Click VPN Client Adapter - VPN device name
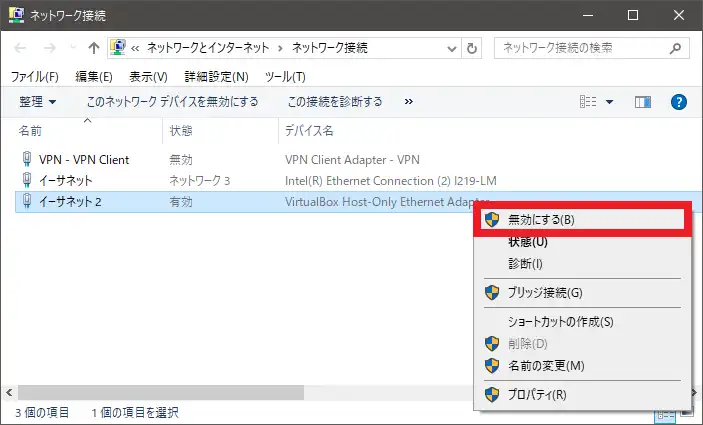Viewport: 703px width, 425px height. tap(352, 160)
